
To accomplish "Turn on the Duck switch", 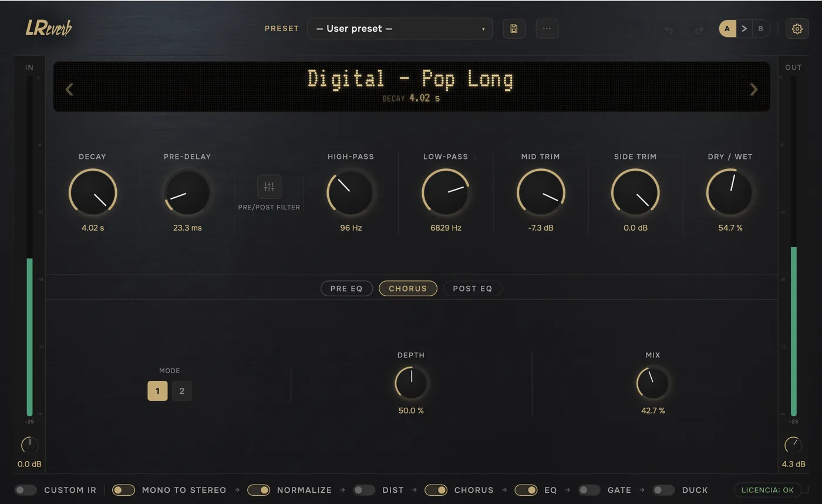I will pyautogui.click(x=663, y=490).
